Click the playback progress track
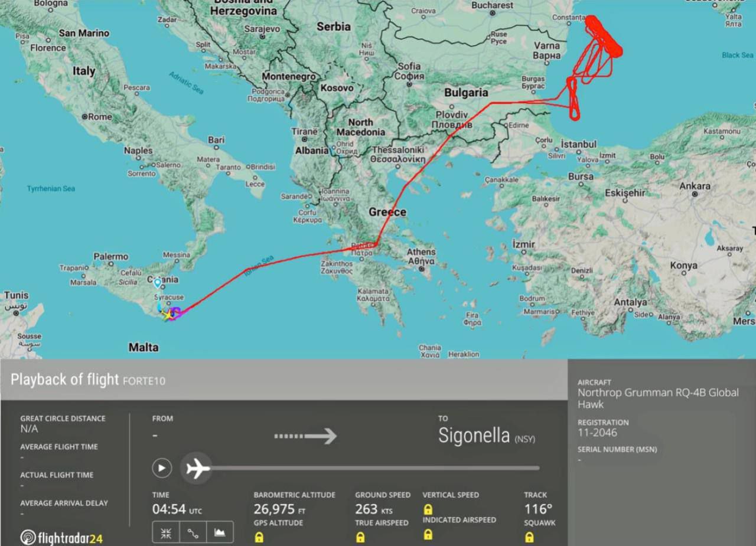This screenshot has height=546, width=756. click(374, 468)
